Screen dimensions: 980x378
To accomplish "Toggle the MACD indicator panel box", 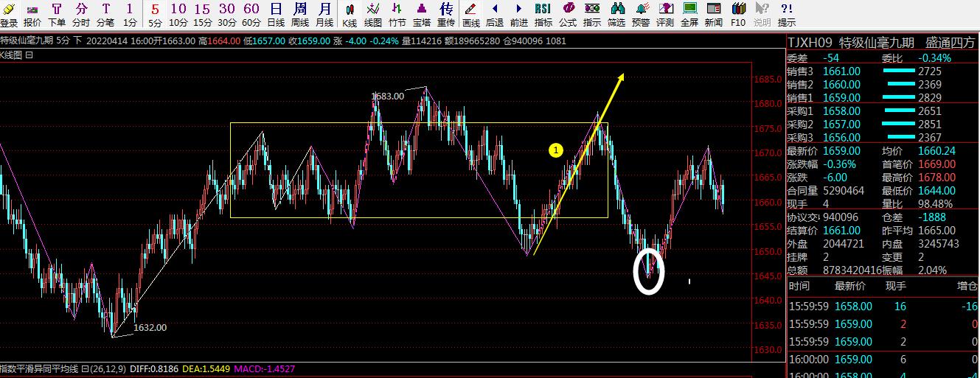I will pyautogui.click(x=86, y=368).
